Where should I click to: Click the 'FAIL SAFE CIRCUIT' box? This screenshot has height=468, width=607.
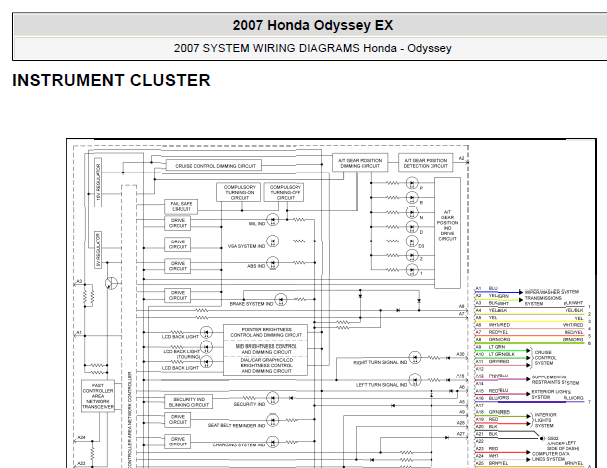[x=181, y=206]
